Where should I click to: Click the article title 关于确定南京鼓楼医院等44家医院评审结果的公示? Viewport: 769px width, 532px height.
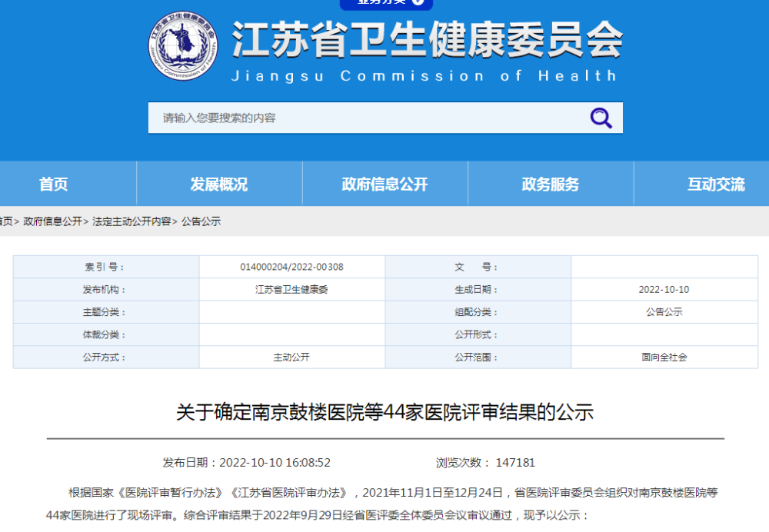pyautogui.click(x=385, y=412)
